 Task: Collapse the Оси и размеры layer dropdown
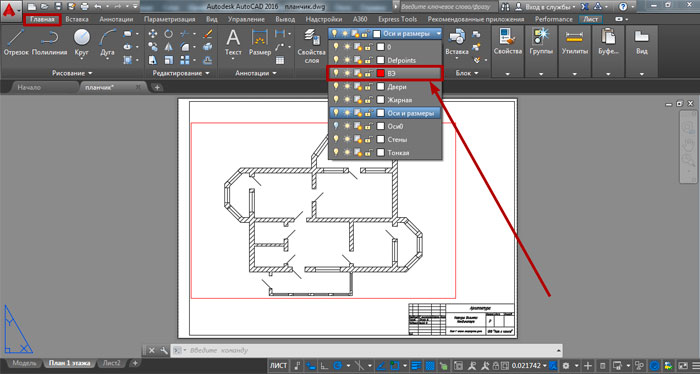coord(438,33)
